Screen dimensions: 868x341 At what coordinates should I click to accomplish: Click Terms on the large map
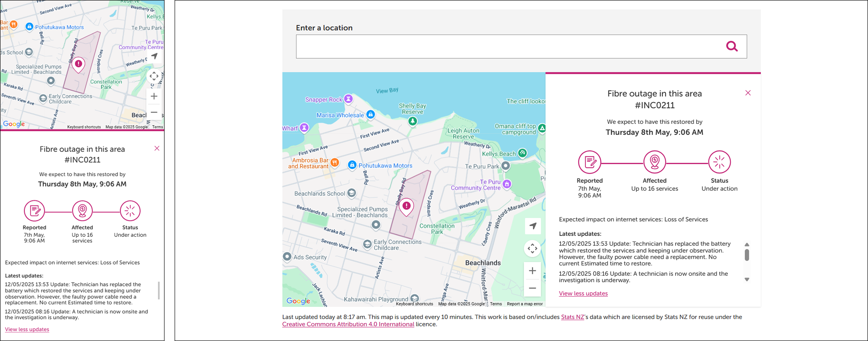(x=496, y=304)
